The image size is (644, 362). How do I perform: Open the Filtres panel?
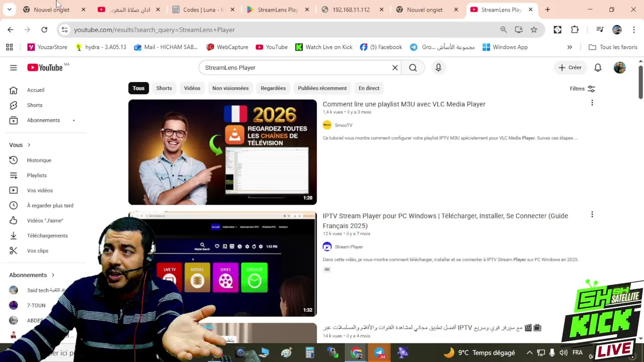tap(583, 88)
